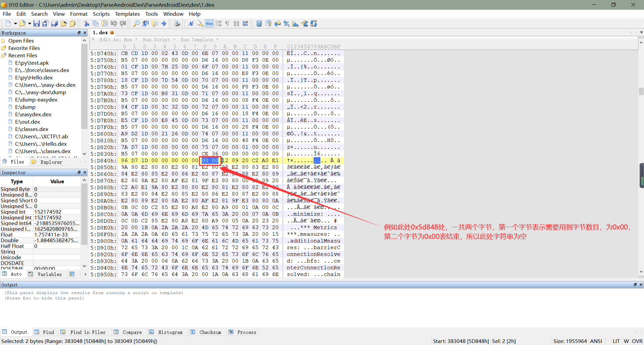Open the Run Template dropdown

200,40
